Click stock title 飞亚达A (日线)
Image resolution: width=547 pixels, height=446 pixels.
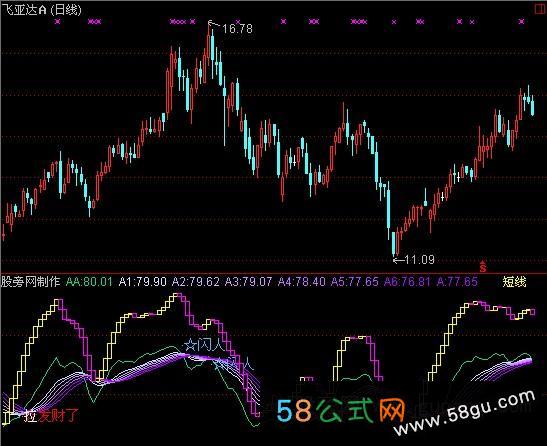click(x=42, y=9)
